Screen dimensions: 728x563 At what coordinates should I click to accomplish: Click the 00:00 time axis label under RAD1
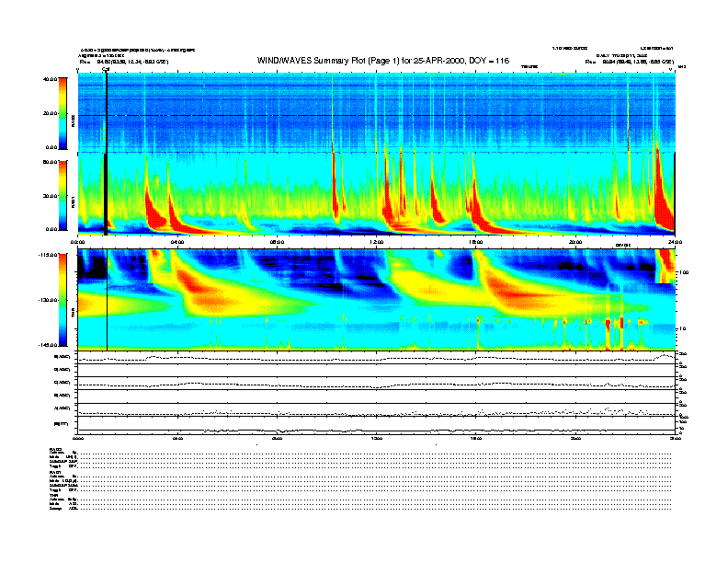tap(78, 242)
